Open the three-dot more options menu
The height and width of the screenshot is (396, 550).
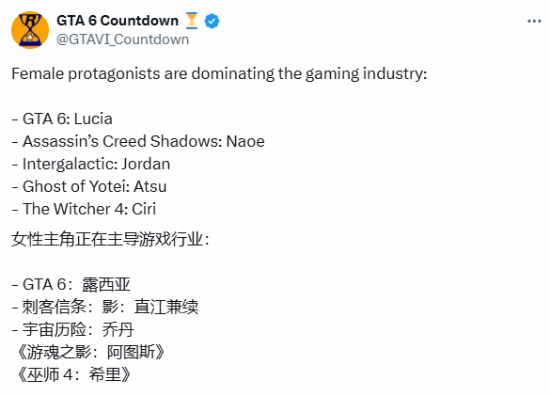pyautogui.click(x=534, y=21)
